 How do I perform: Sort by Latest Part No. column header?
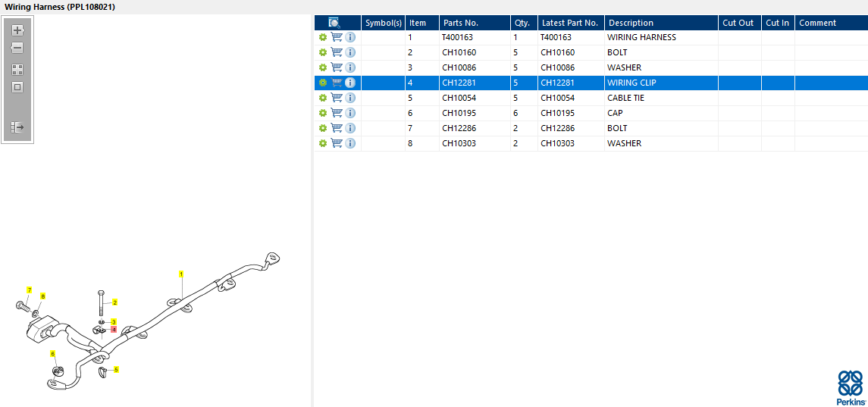pos(572,23)
